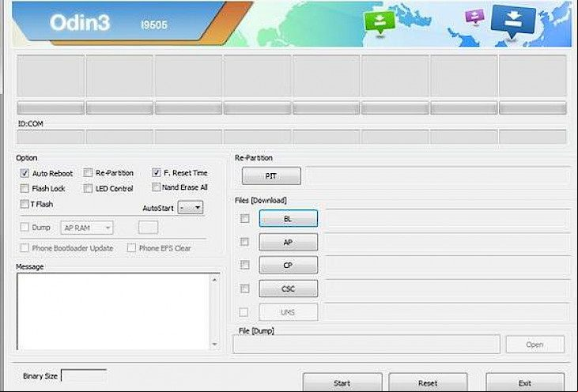
Task: Click the purple transfer icon in banner
Action: [474, 17]
